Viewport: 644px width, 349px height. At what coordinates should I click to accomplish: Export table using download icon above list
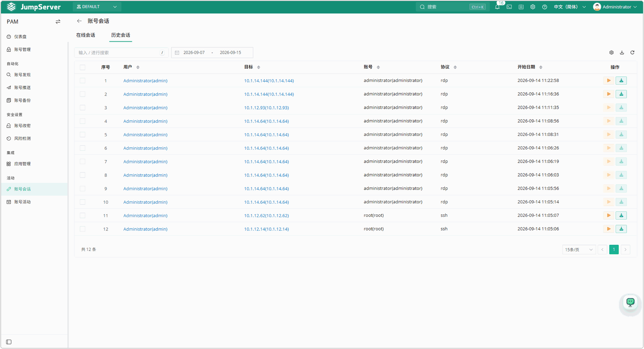coord(622,52)
